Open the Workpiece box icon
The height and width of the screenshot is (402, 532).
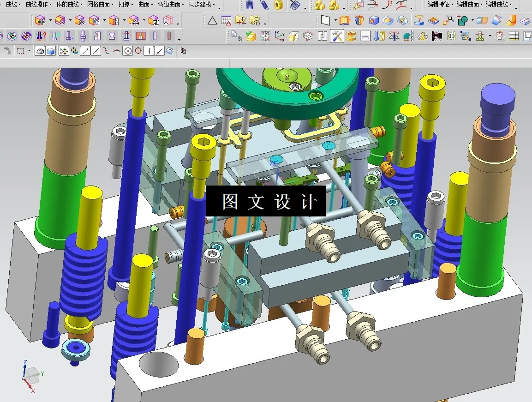[x=294, y=36]
